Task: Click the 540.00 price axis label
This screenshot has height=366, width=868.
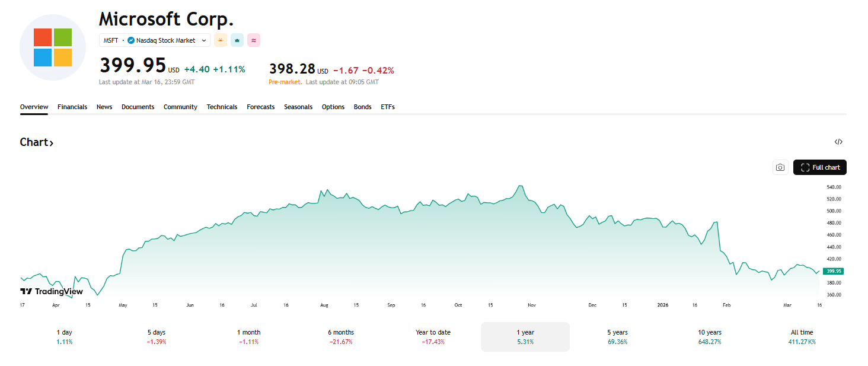Action: [x=834, y=187]
